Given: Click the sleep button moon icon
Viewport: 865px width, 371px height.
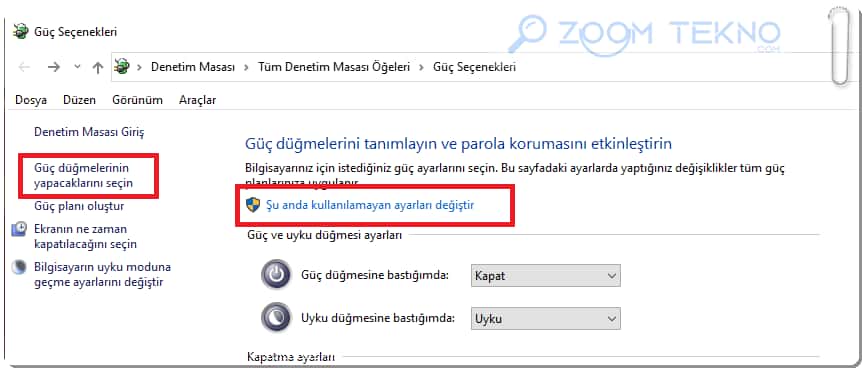Looking at the screenshot, I should tap(276, 318).
